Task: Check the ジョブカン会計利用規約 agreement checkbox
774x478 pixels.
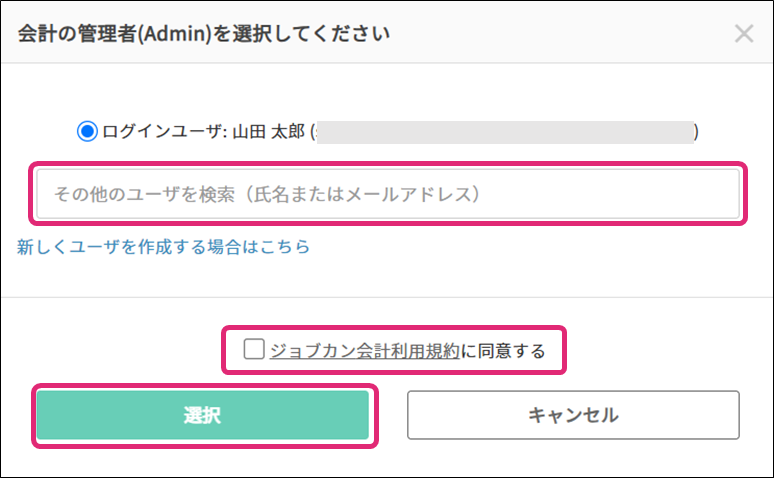Action: point(254,349)
